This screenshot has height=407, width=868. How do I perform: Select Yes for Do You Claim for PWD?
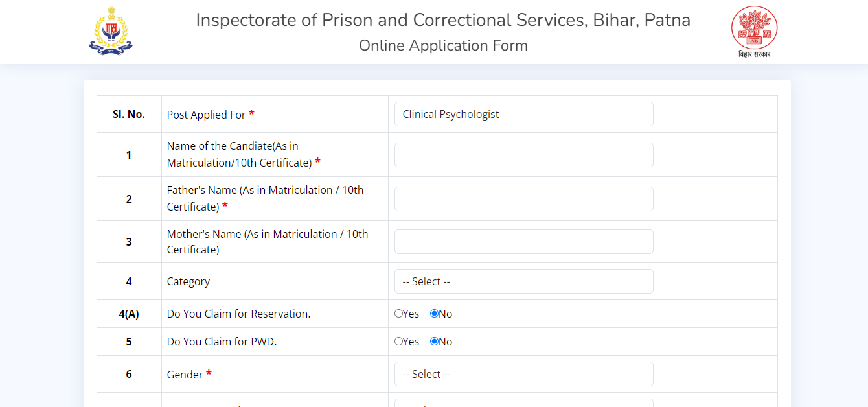tap(399, 342)
